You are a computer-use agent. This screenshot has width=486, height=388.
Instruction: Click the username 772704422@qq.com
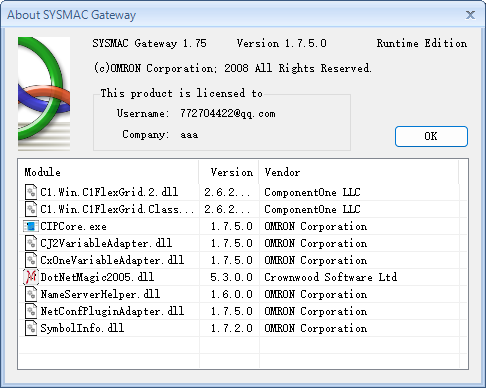click(228, 114)
